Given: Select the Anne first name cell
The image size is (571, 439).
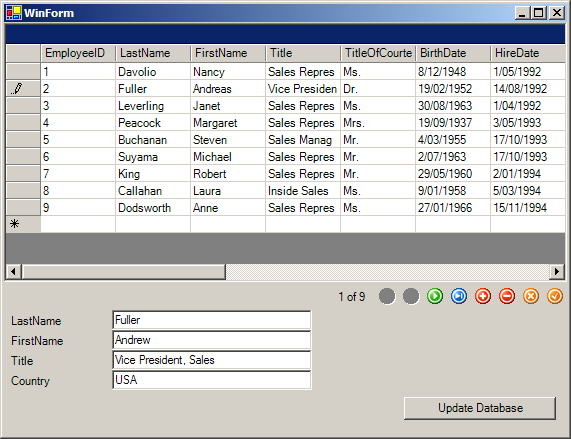Looking at the screenshot, I should [228, 207].
